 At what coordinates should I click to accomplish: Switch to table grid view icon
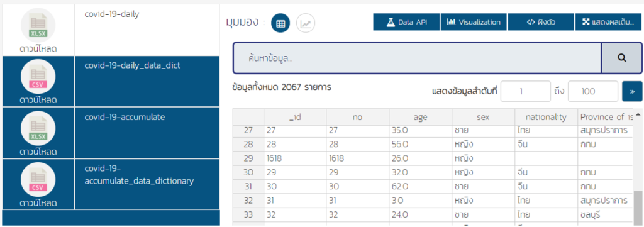tap(280, 23)
